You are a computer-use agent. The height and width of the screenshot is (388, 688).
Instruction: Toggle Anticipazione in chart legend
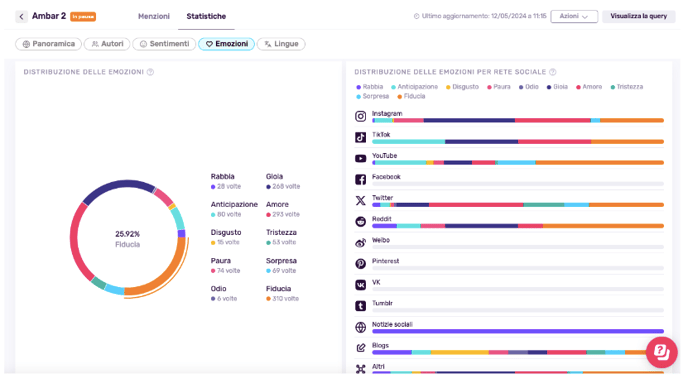pyautogui.click(x=415, y=87)
